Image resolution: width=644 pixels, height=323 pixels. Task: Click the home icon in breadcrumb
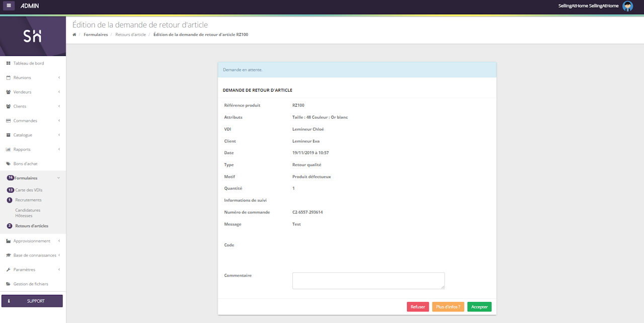(74, 35)
